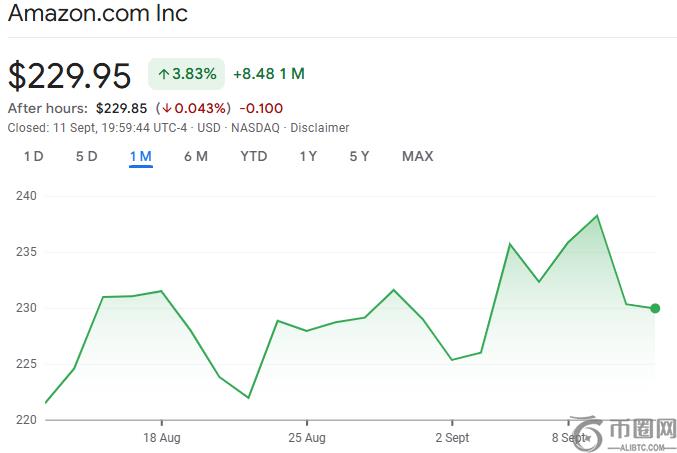The height and width of the screenshot is (453, 677).
Task: Click the 2 Sept date label
Action: [x=452, y=438]
